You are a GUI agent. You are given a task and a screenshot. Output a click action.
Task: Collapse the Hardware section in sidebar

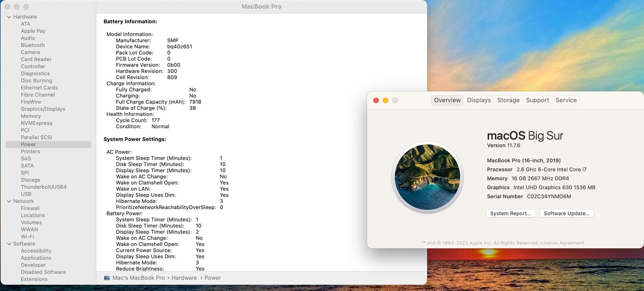(9, 17)
